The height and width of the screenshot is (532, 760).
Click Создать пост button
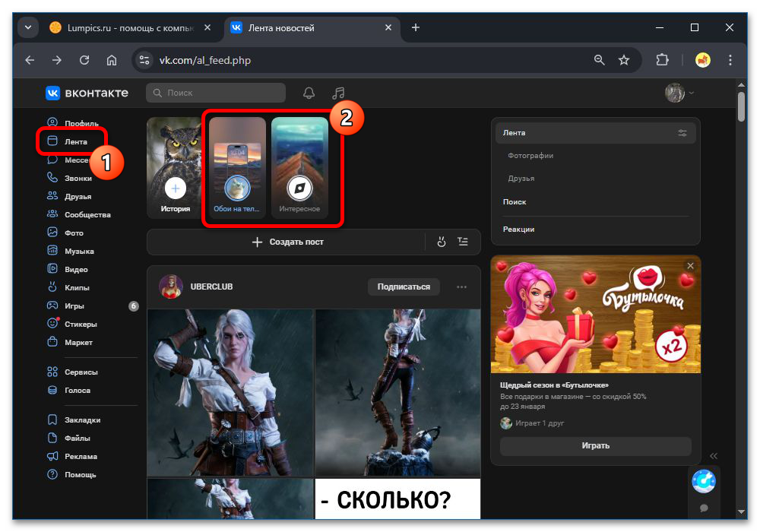point(288,242)
